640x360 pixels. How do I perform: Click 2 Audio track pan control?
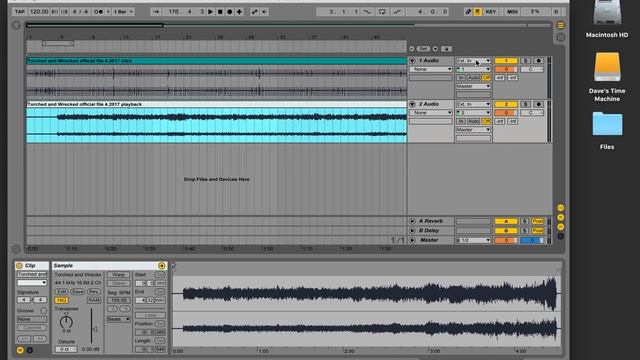coord(532,113)
